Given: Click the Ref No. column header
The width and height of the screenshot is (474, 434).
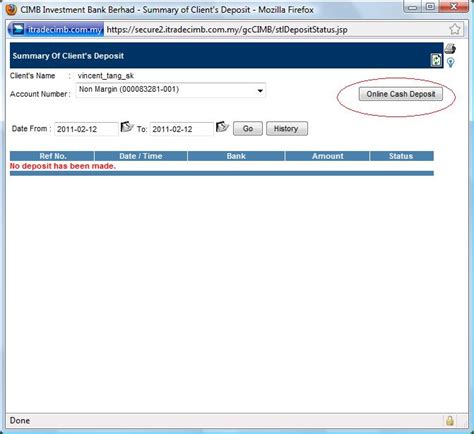Looking at the screenshot, I should pos(52,156).
